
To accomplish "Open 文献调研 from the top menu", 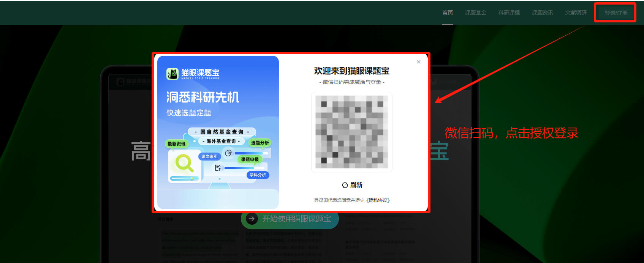I will 576,13.
